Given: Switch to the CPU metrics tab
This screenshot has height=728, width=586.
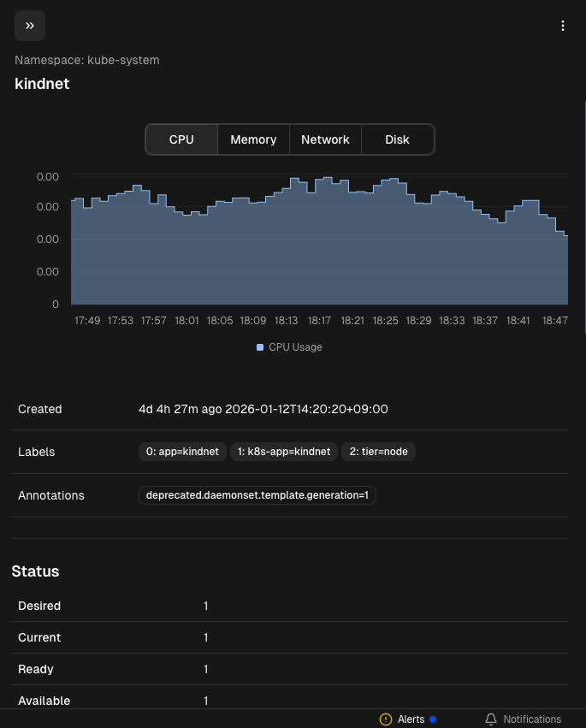Looking at the screenshot, I should tap(181, 139).
